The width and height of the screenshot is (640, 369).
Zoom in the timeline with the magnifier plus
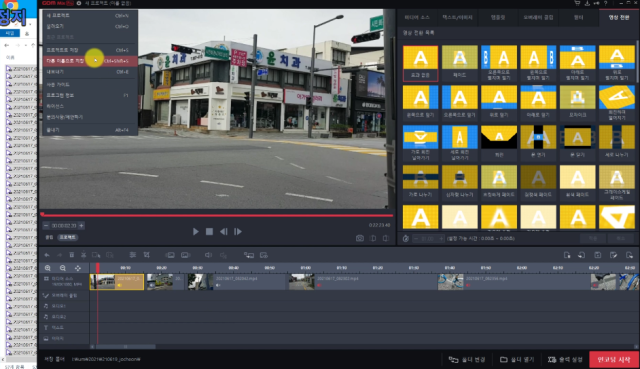[48, 268]
